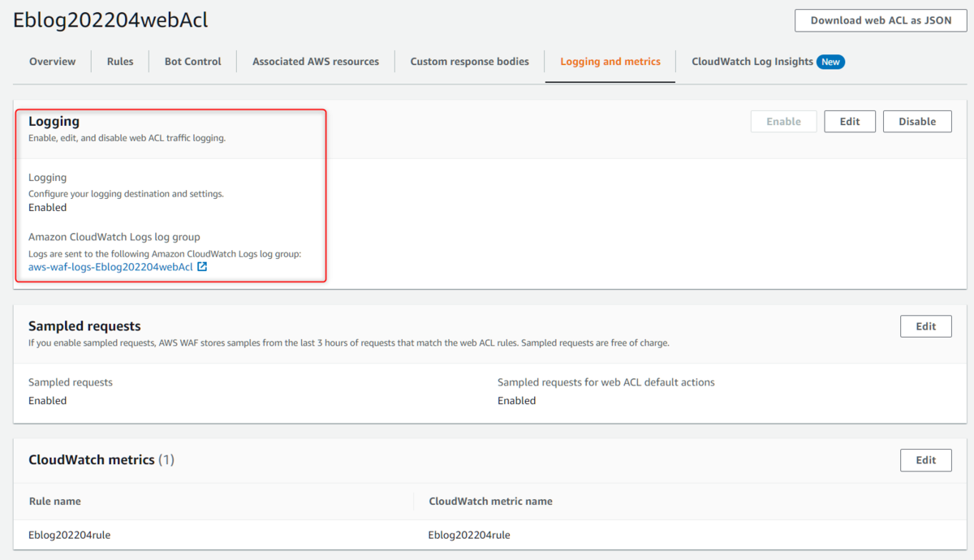Click the Logging section heading
Screen dimensions: 974x560
(54, 122)
